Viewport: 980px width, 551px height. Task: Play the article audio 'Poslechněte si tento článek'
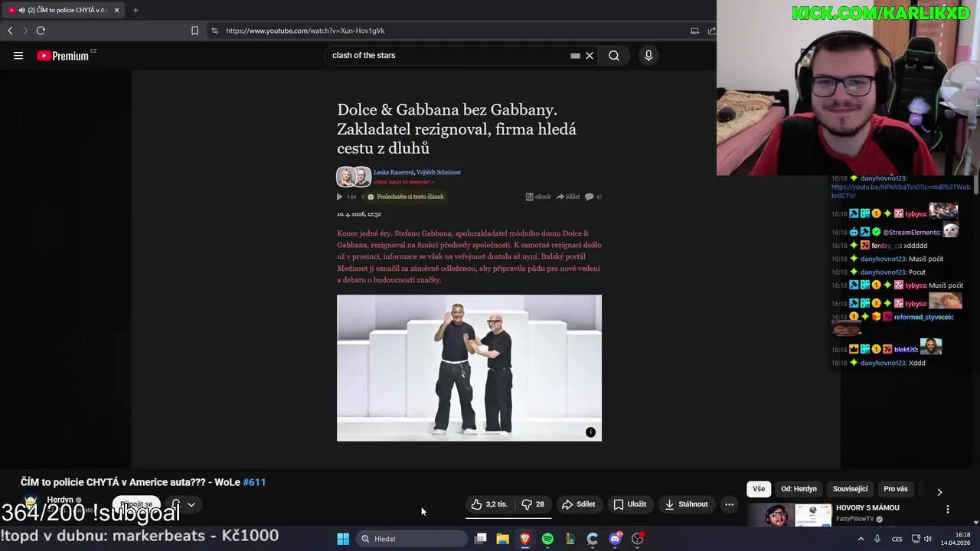click(x=340, y=197)
